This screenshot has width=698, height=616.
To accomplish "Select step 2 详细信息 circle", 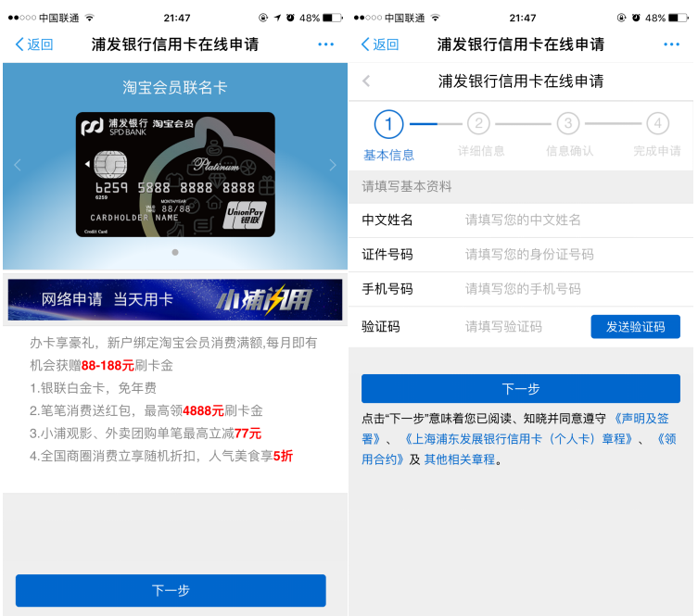I will point(478,123).
